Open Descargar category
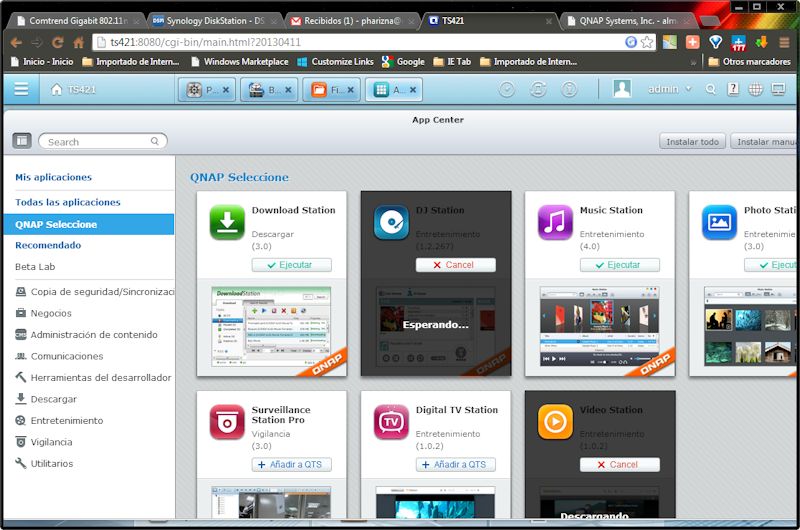Screen dimensions: 800x530 46,399
